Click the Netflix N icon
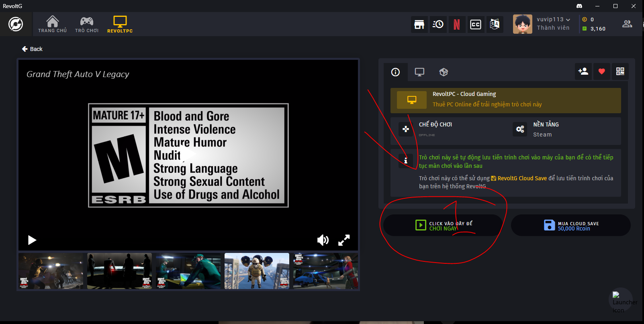 pos(457,24)
